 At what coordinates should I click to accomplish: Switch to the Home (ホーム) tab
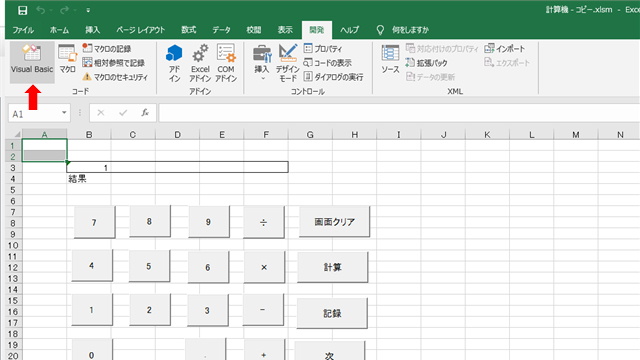pyautogui.click(x=59, y=30)
